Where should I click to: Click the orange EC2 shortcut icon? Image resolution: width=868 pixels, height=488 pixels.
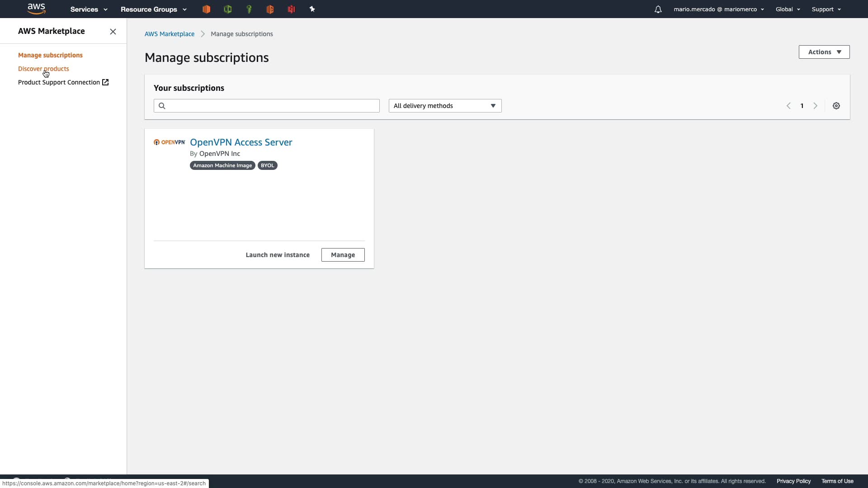coord(206,9)
